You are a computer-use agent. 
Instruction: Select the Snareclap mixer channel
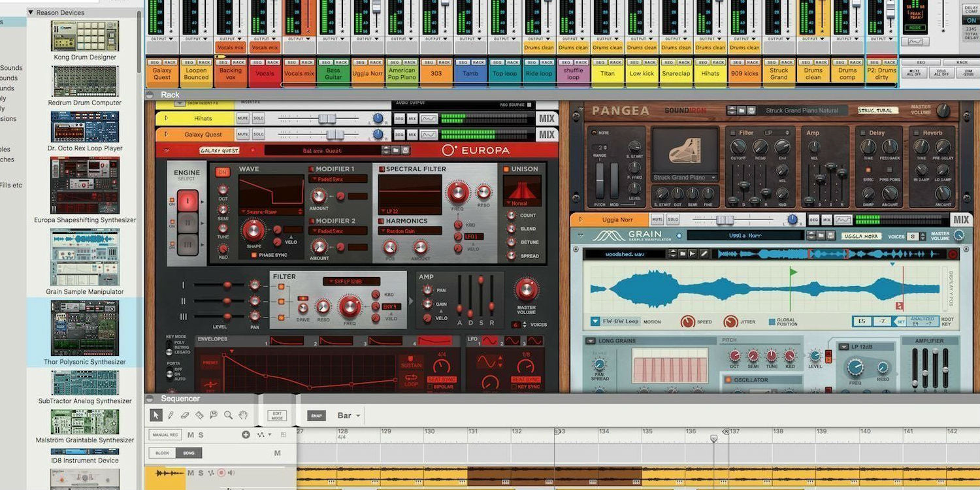tap(676, 74)
